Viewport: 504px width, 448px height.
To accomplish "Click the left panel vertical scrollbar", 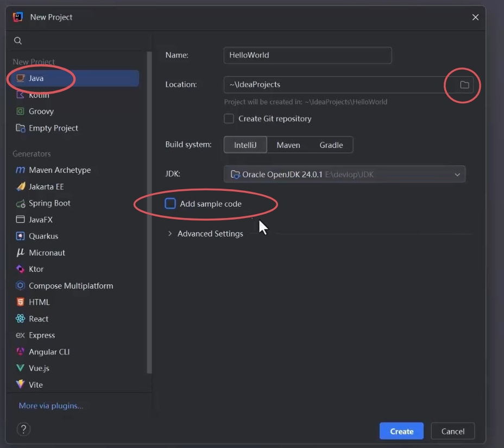I will click(149, 213).
